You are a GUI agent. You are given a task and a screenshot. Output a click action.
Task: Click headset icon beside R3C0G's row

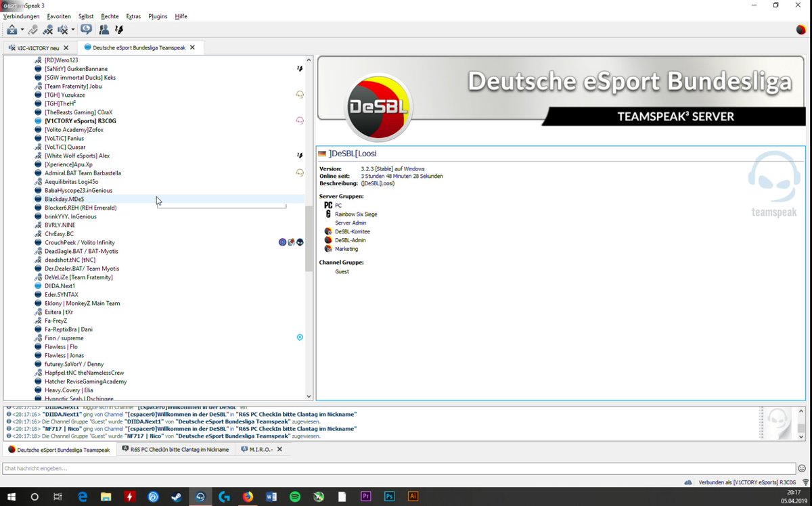coord(300,121)
